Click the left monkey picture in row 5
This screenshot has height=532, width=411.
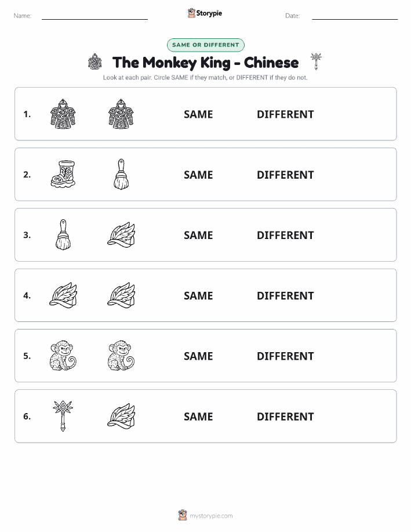point(63,355)
